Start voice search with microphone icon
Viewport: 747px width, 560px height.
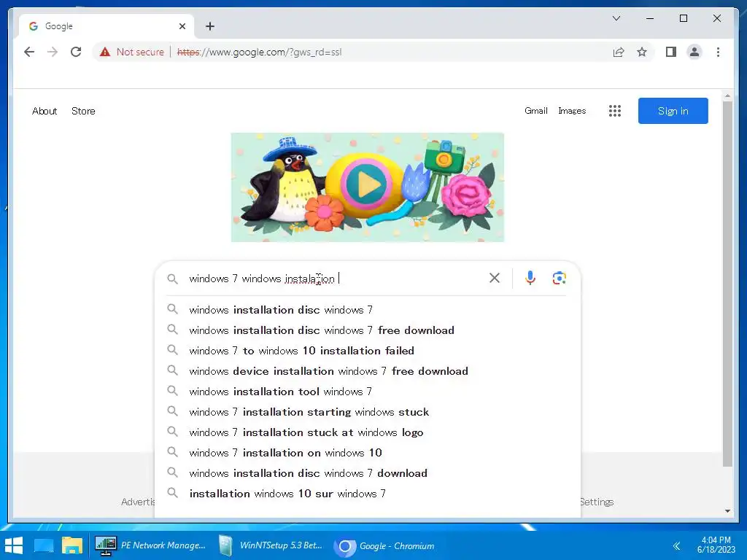(x=530, y=278)
